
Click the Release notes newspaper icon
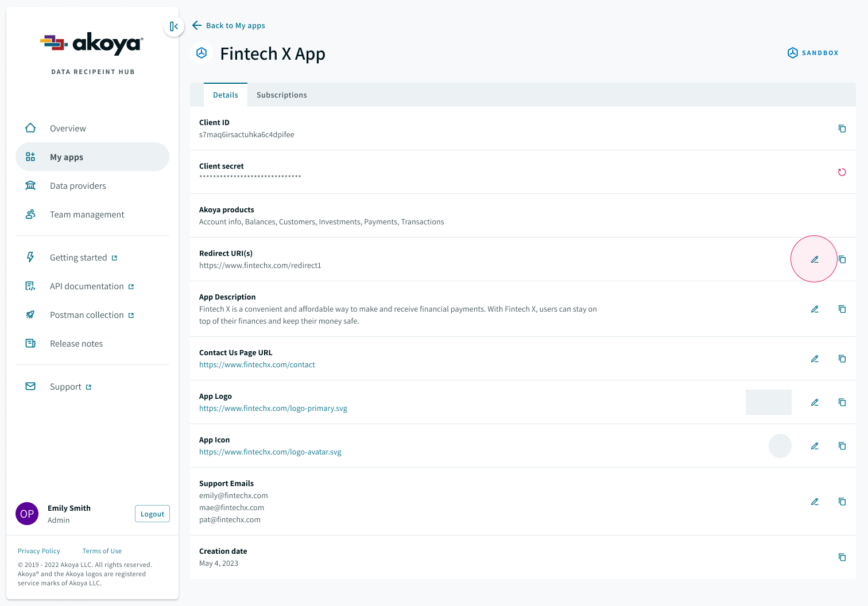click(x=30, y=343)
